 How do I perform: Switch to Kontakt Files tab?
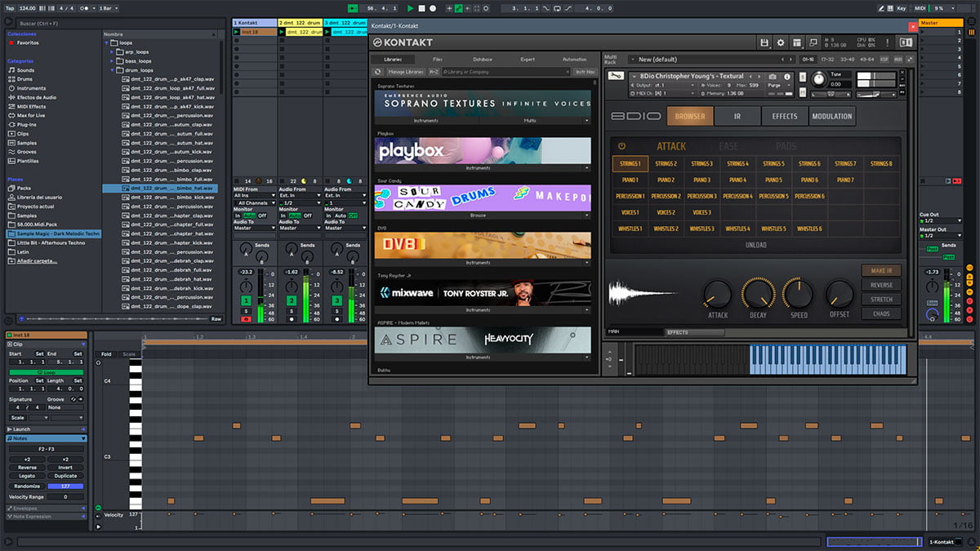point(438,60)
